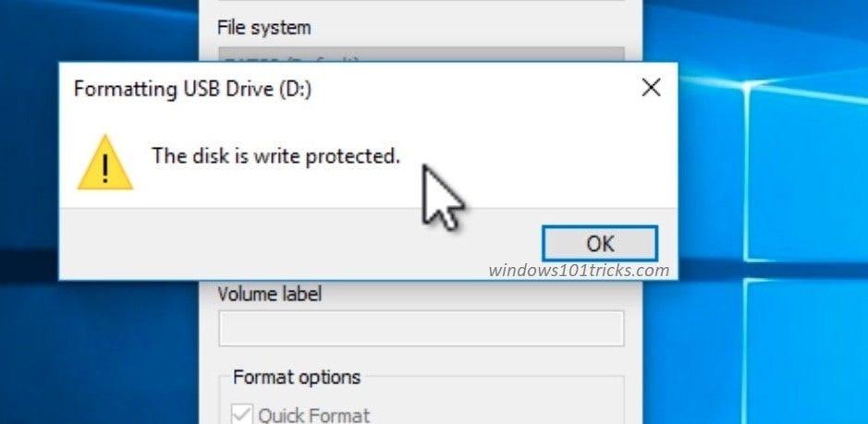The width and height of the screenshot is (868, 424).
Task: Click the File system label
Action: point(263,28)
